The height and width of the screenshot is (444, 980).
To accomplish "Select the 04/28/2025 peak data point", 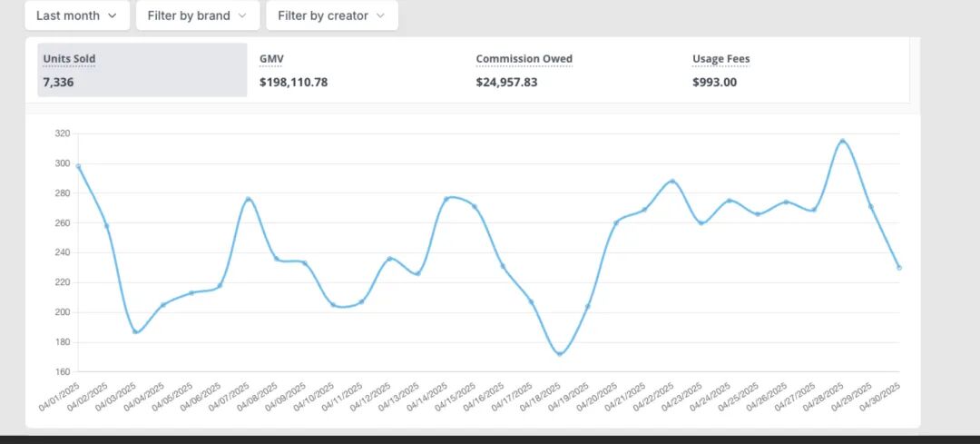I will tap(842, 142).
